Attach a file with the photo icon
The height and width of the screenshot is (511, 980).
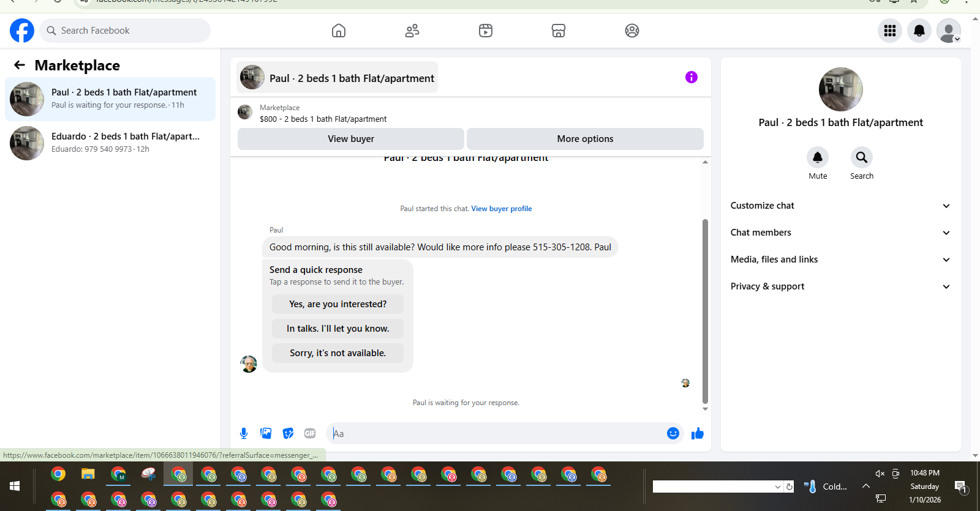(266, 433)
